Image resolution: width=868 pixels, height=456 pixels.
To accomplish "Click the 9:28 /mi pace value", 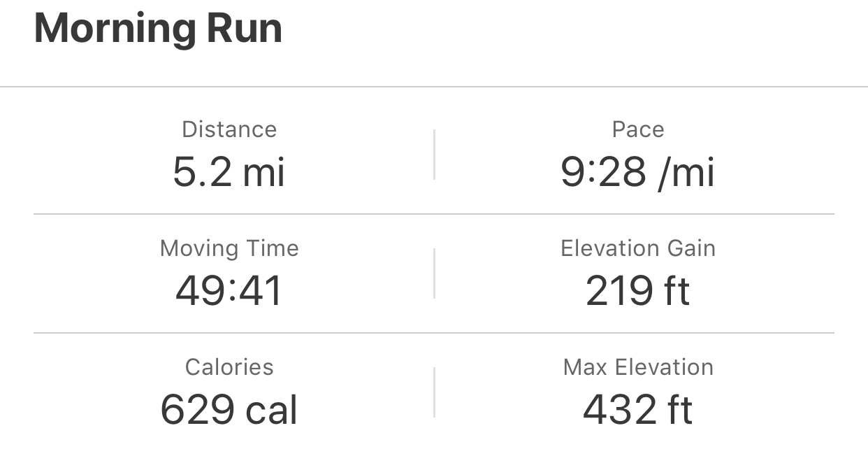I will pyautogui.click(x=638, y=171).
